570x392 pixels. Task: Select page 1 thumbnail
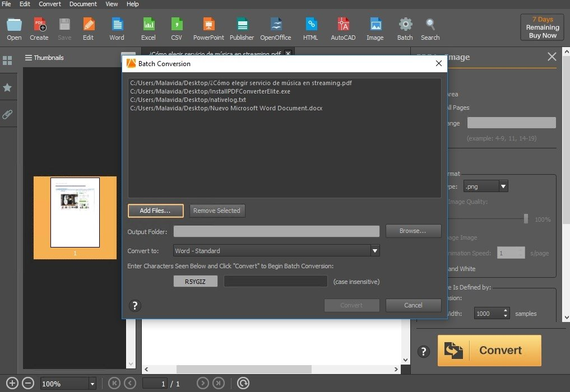coord(75,218)
